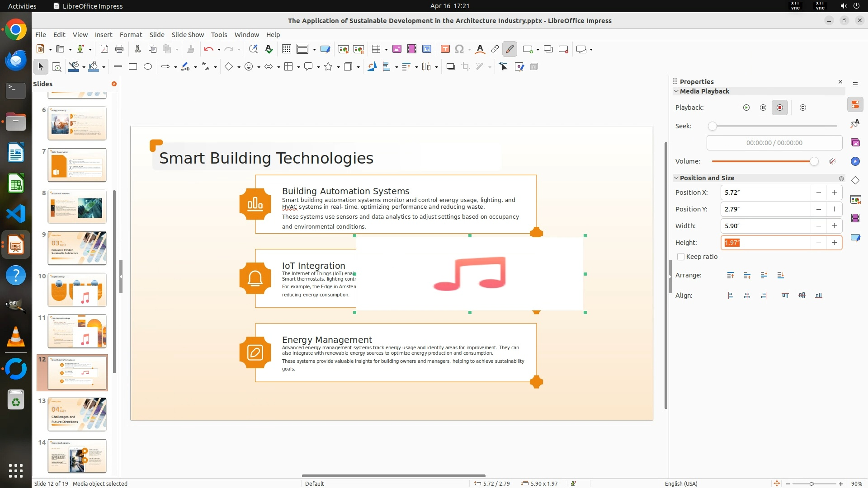Click the Insert Audio or Video icon
Viewport: 868px width, 488px height.
pos(411,49)
